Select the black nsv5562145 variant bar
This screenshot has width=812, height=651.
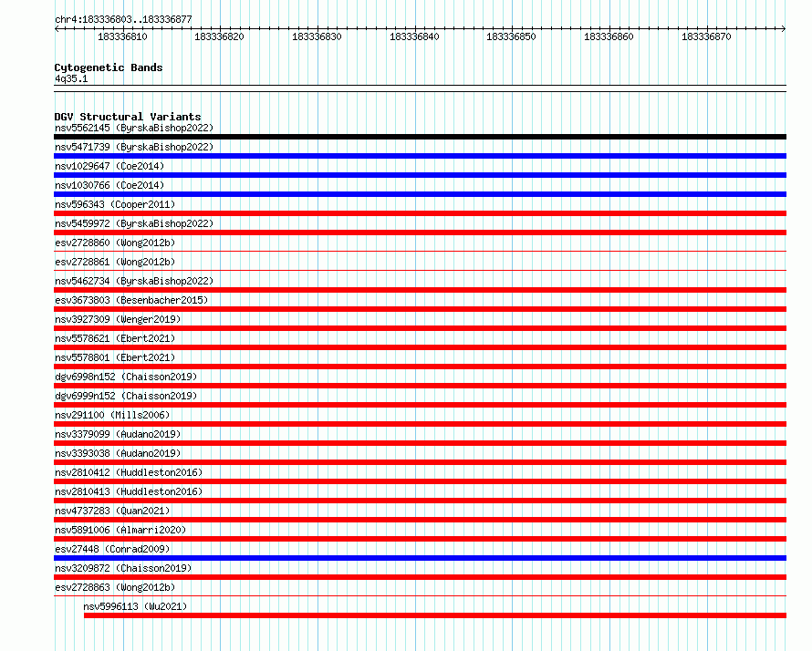[x=420, y=137]
